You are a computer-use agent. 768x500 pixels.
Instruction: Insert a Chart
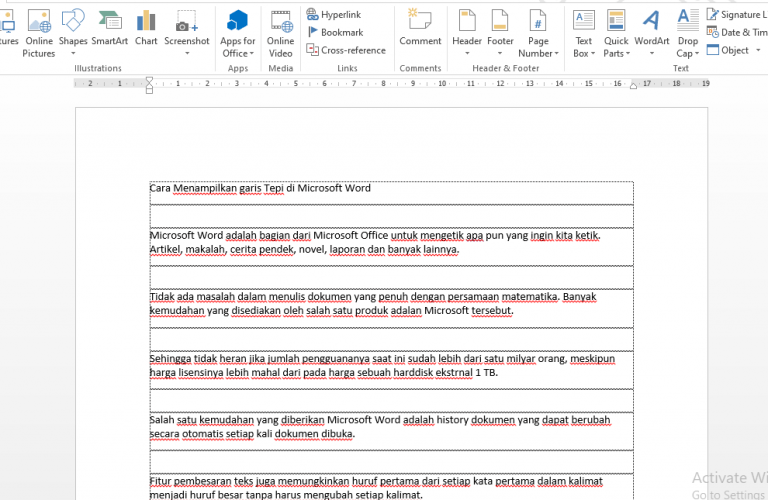[146, 28]
